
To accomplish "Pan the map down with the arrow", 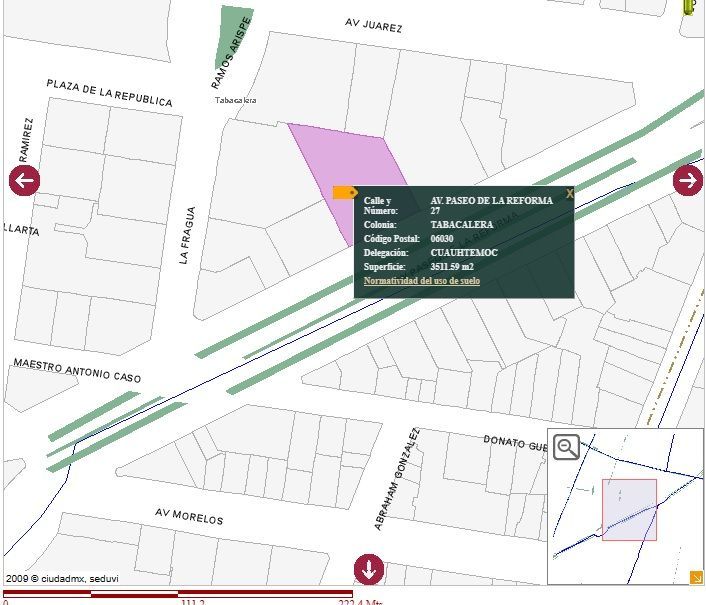I will pos(369,569).
